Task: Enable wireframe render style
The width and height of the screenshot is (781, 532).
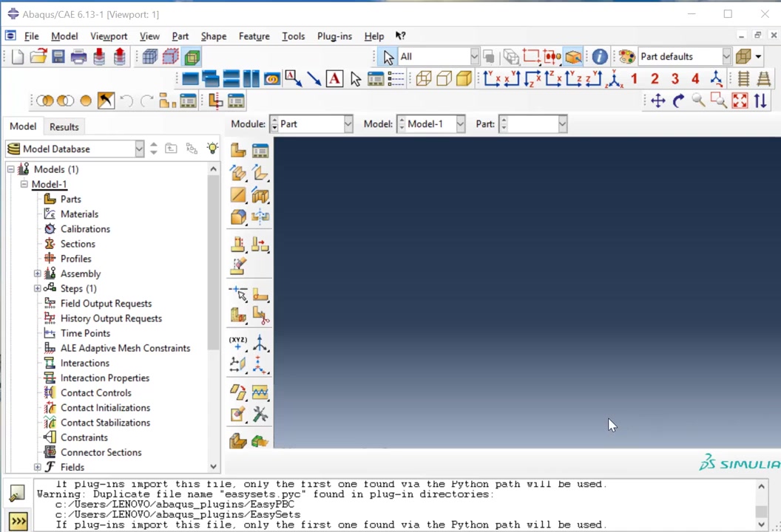Action: click(x=424, y=79)
